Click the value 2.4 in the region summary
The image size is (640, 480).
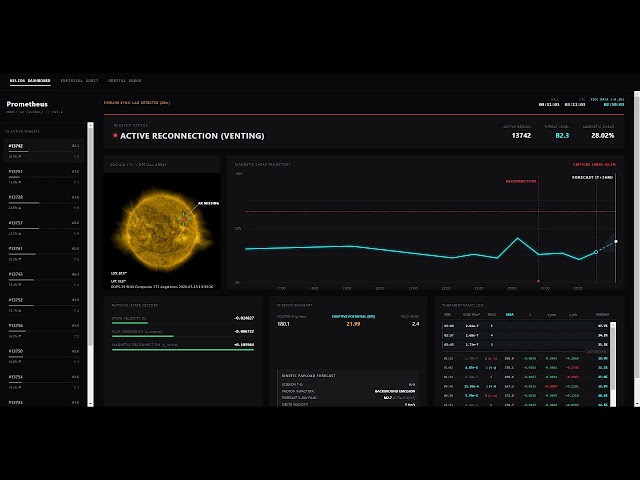click(x=415, y=324)
